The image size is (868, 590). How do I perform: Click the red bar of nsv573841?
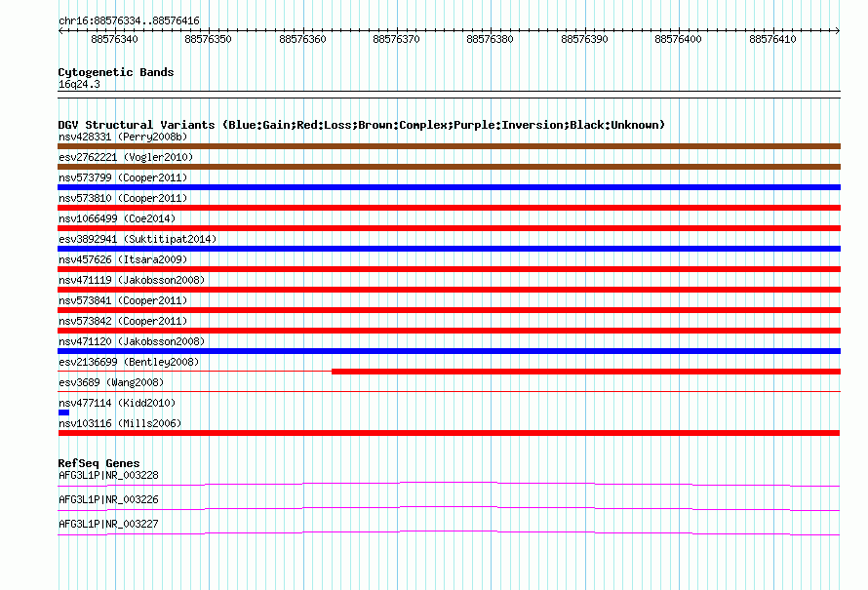[449, 310]
